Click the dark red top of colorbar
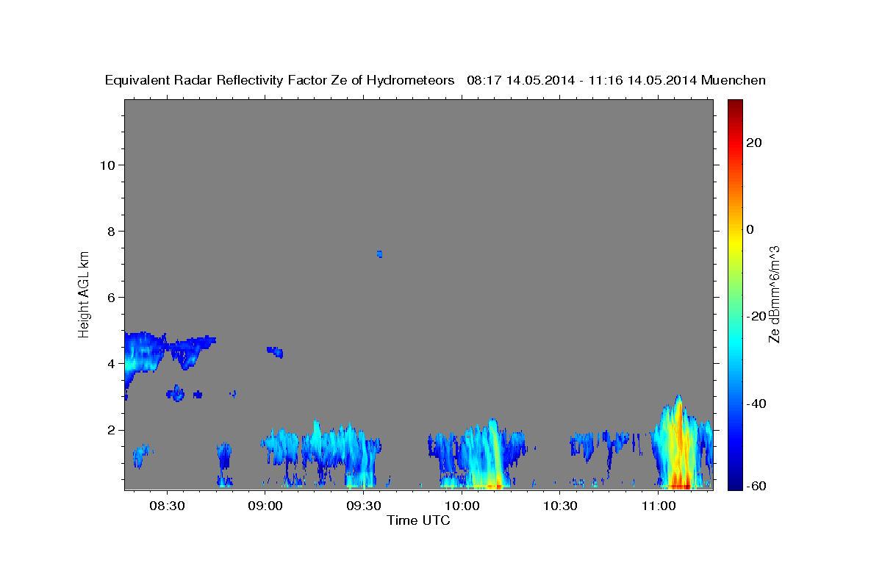Screen dimensions: 882x588 [734, 105]
